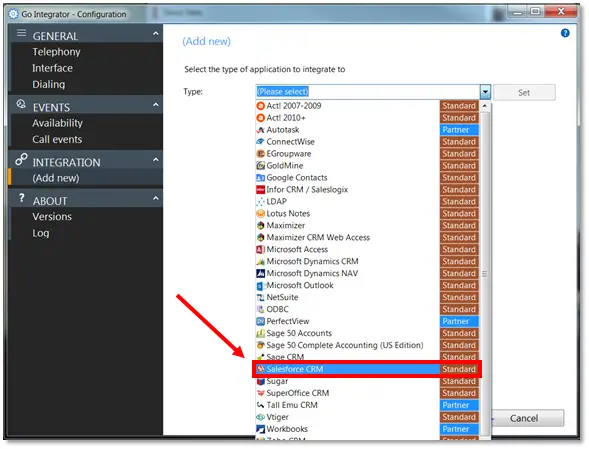Click the Microsoft Outlook icon

click(x=260, y=286)
